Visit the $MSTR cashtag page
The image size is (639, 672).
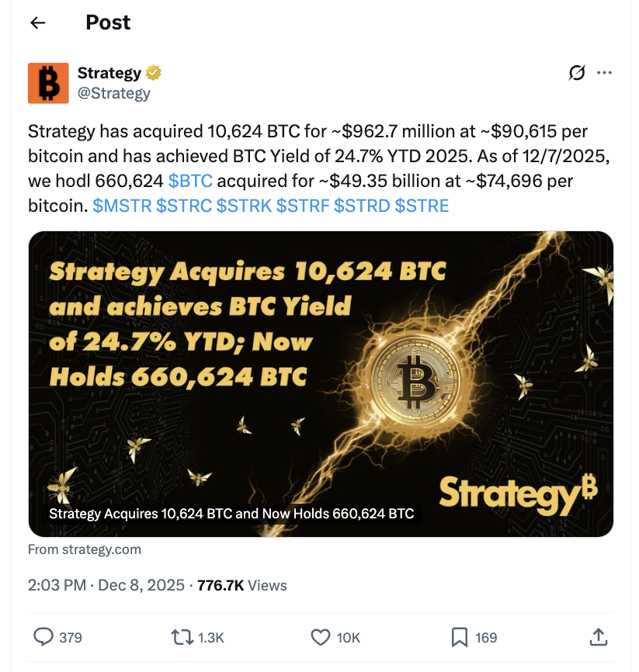[120, 206]
